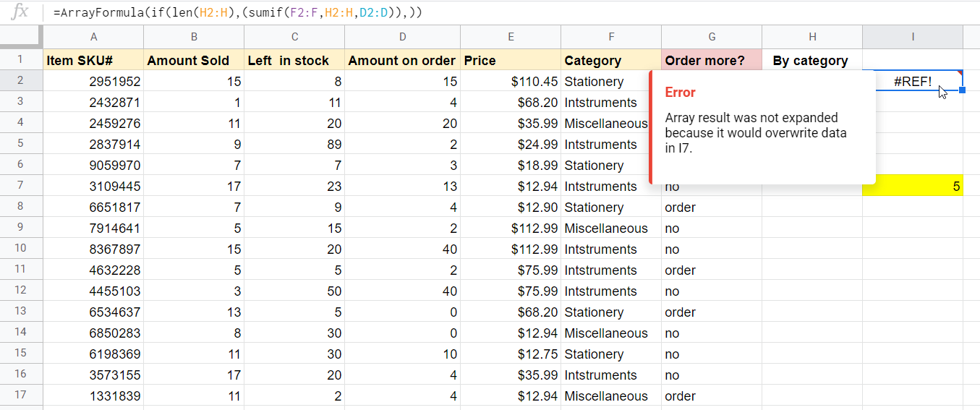Viewport: 980px width, 410px height.
Task: Click 'Error' title in the tooltip
Action: coord(681,92)
